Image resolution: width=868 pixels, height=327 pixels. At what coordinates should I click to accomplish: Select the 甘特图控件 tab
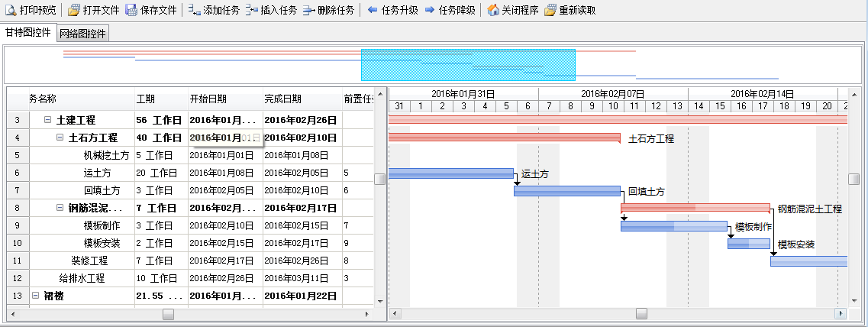tap(28, 33)
